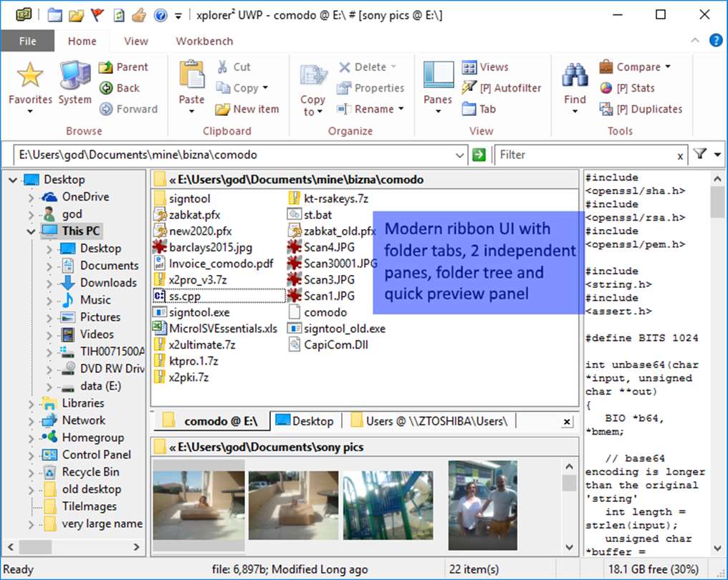Run the [P] Stats tool
Screen dimensions: 728x580
click(x=627, y=87)
